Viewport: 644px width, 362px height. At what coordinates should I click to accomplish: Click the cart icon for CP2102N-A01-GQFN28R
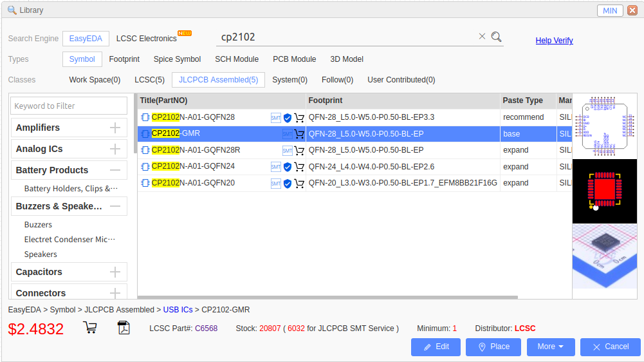click(299, 151)
